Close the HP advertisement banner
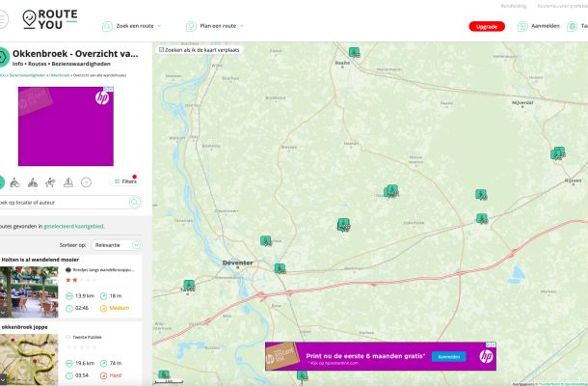Image resolution: width=588 pixels, height=386 pixels. tap(492, 345)
